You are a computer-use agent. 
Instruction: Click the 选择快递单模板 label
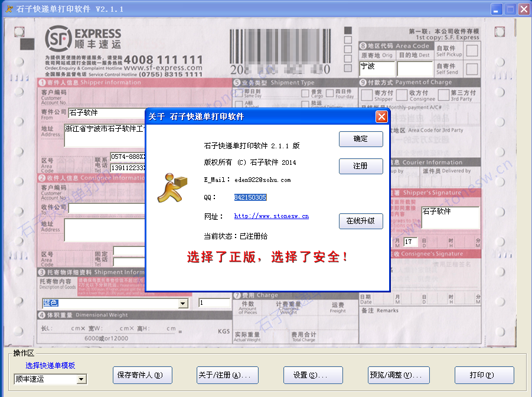(50, 366)
